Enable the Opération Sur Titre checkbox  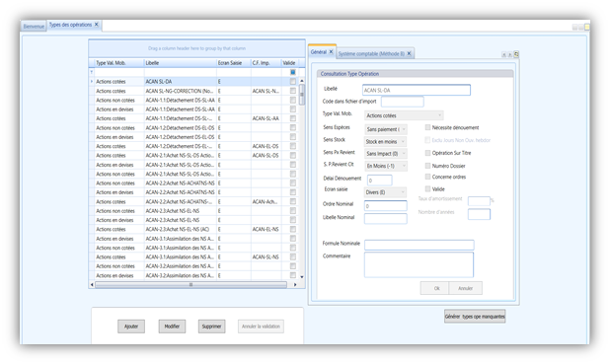(428, 153)
